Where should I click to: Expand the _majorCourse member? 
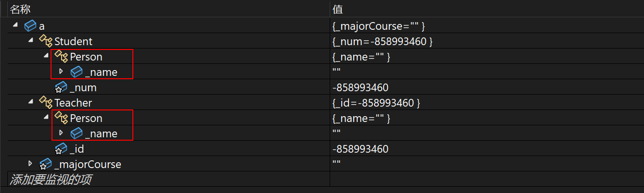coord(30,164)
